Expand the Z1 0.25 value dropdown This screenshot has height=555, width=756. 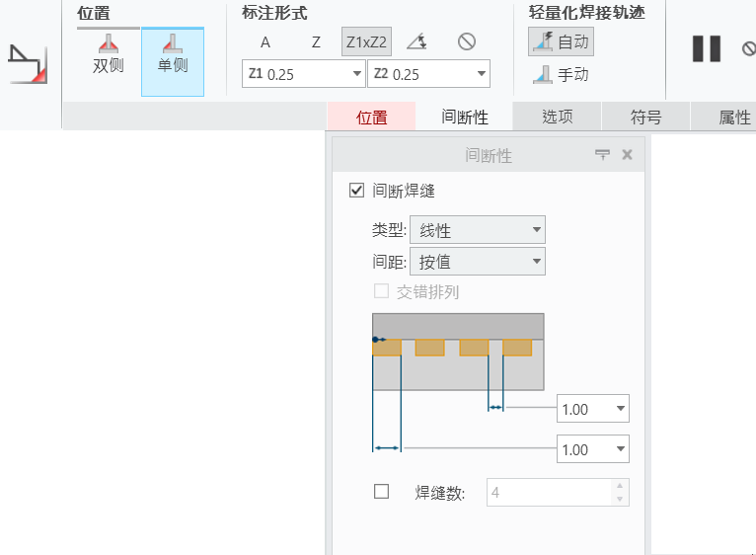pos(356,74)
